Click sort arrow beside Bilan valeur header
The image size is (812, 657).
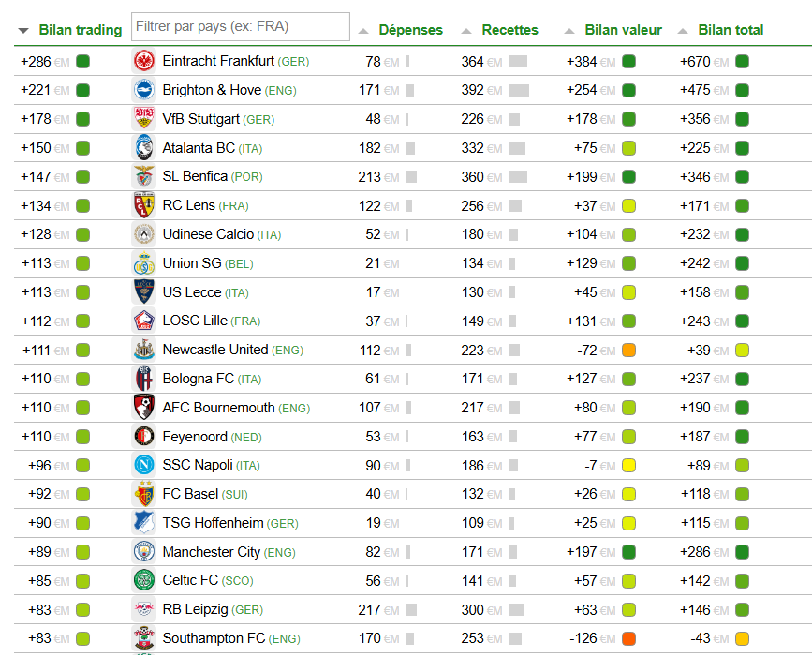569,31
